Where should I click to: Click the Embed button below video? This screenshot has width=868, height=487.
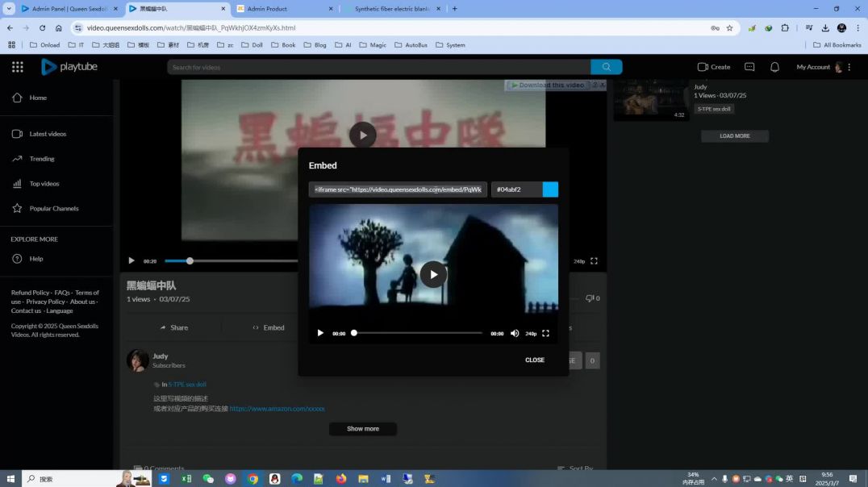coord(269,327)
